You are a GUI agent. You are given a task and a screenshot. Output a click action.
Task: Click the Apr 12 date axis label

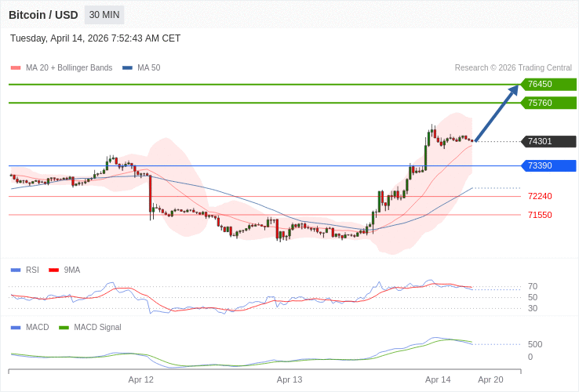point(140,379)
